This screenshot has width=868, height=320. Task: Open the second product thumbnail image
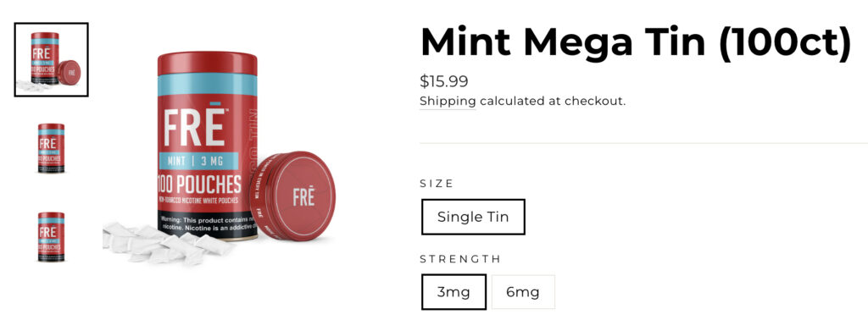tap(51, 148)
